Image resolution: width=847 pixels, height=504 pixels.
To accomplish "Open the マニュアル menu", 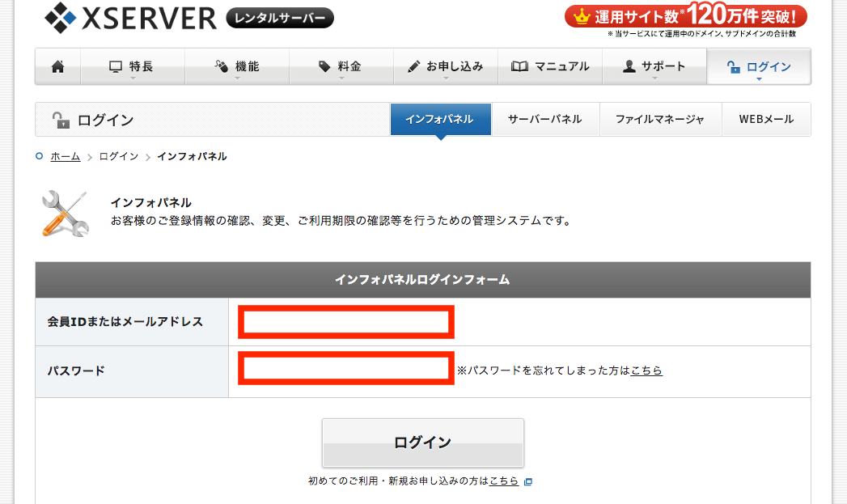I will click(x=550, y=67).
